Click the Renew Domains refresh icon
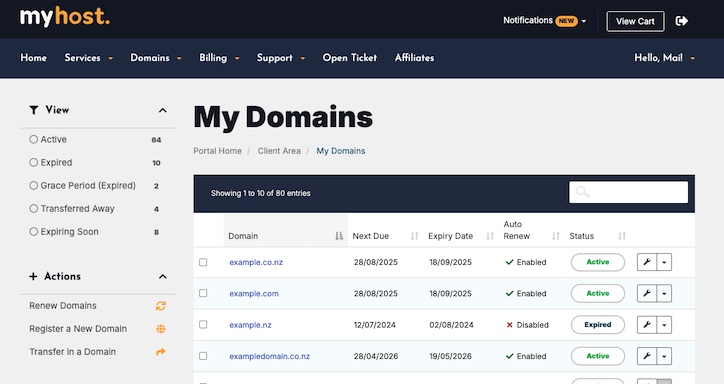 click(161, 306)
